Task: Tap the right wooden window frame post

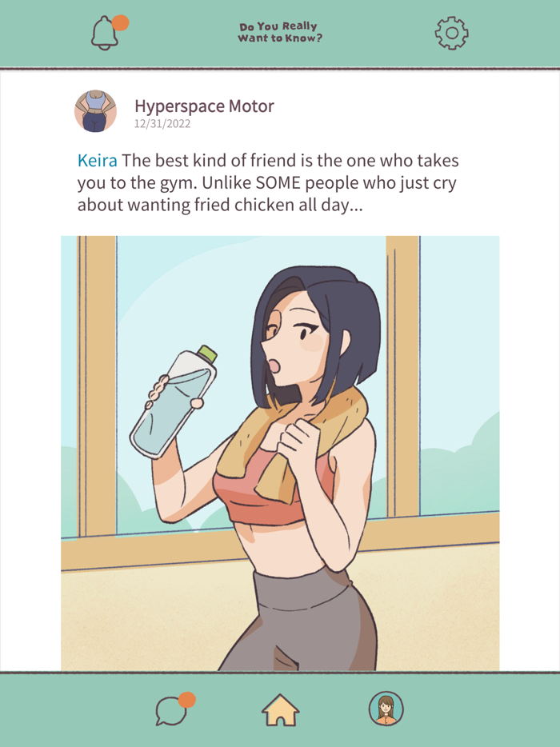Action: pyautogui.click(x=402, y=377)
